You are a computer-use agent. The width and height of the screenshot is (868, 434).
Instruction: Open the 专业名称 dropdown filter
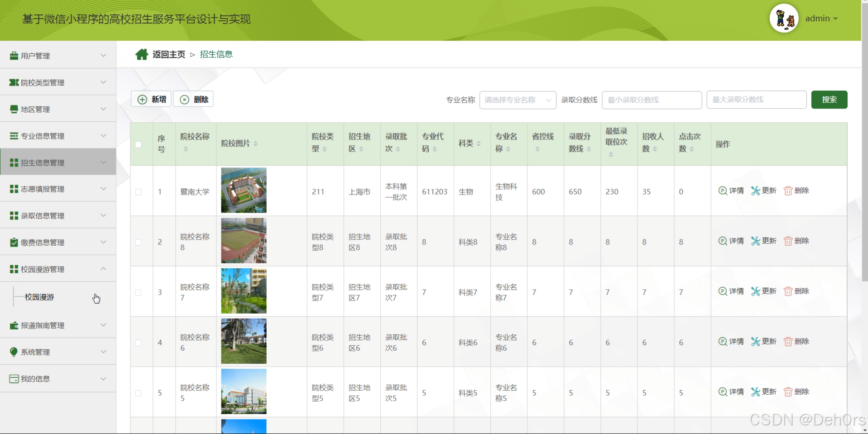pos(518,100)
